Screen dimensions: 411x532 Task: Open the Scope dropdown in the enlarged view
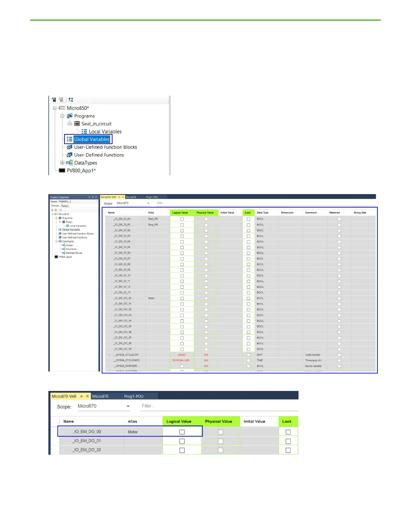[x=128, y=406]
